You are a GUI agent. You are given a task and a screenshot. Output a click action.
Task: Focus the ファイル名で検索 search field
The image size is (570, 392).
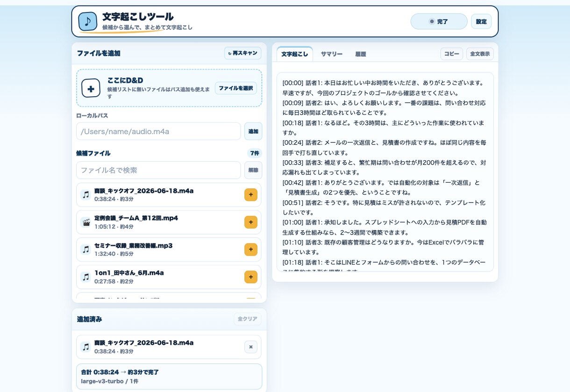coord(158,170)
